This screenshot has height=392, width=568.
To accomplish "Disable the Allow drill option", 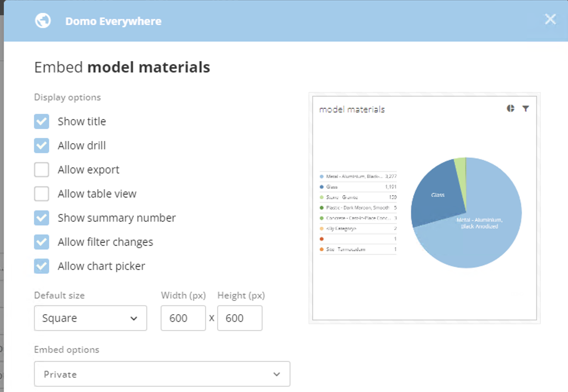I will tap(41, 145).
